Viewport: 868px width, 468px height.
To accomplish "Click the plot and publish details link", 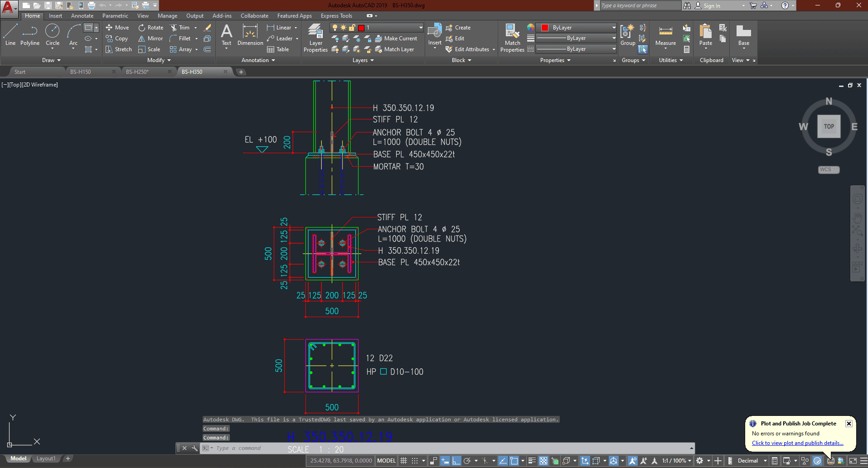I will [797, 443].
